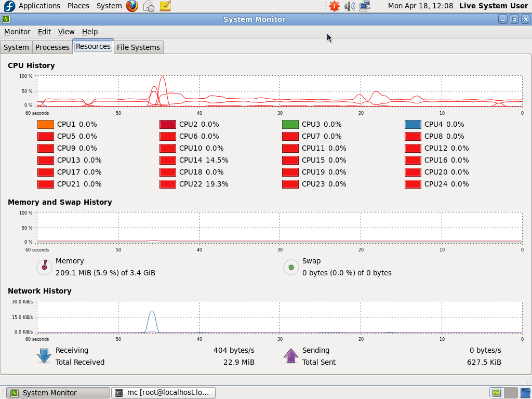Open the Places menu
Image resolution: width=532 pixels, height=399 pixels.
pyautogui.click(x=78, y=6)
